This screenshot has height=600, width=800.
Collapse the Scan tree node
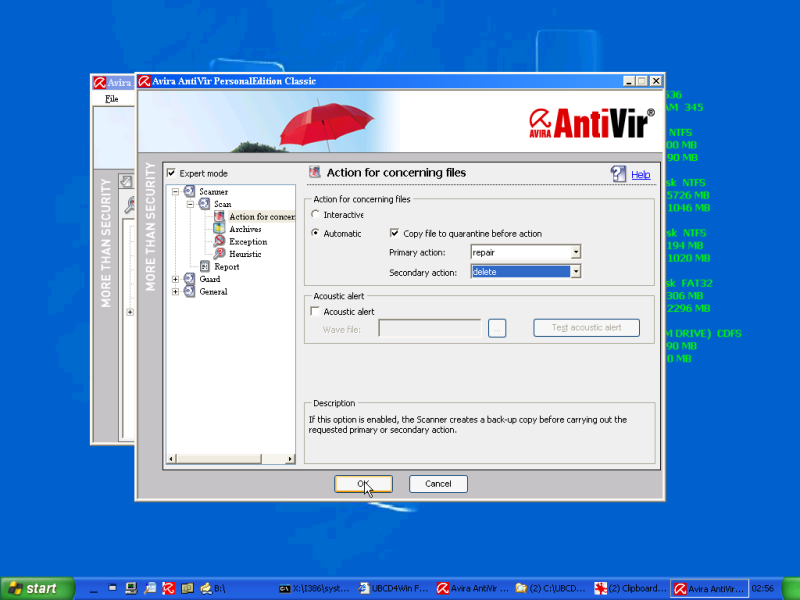[x=190, y=204]
